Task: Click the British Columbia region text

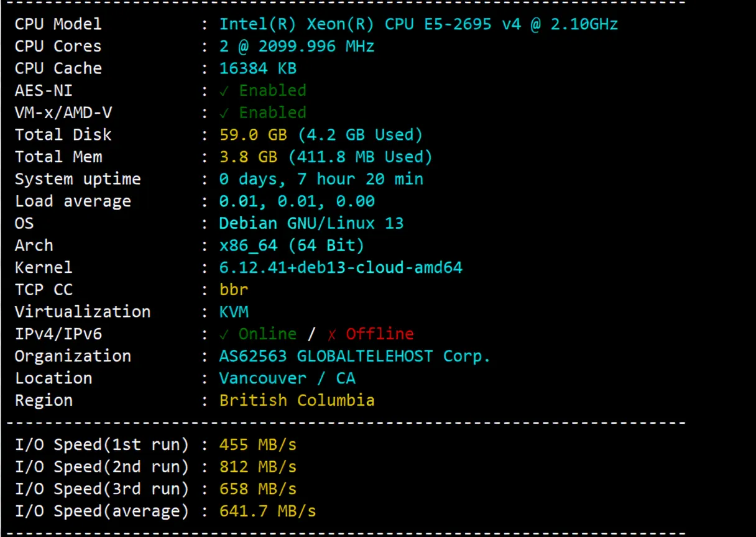Action: point(297,400)
